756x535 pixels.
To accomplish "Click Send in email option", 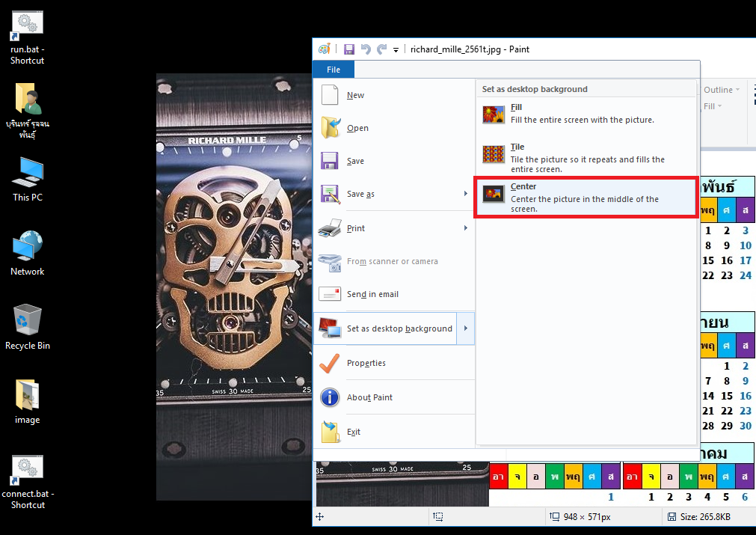I will [372, 294].
